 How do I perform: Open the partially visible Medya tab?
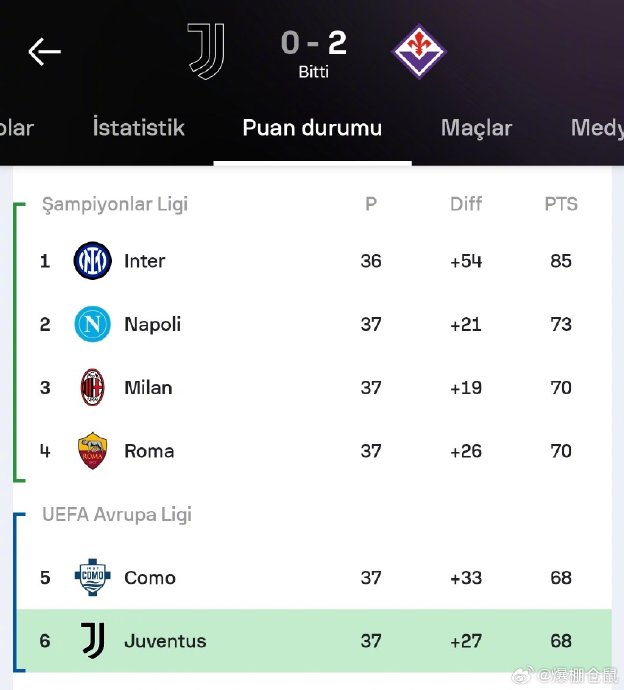tap(597, 128)
